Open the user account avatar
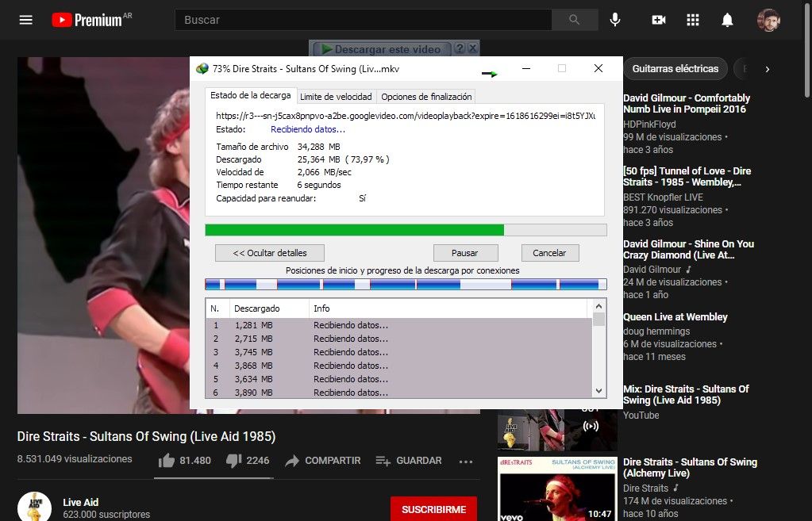The image size is (812, 521). pyautogui.click(x=768, y=20)
